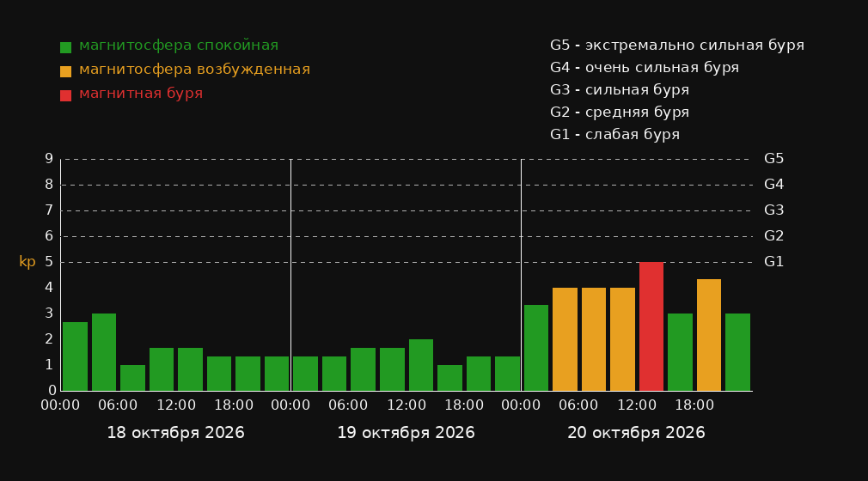Click the orange bar just before the red bar
The image size is (868, 481).
click(x=622, y=339)
